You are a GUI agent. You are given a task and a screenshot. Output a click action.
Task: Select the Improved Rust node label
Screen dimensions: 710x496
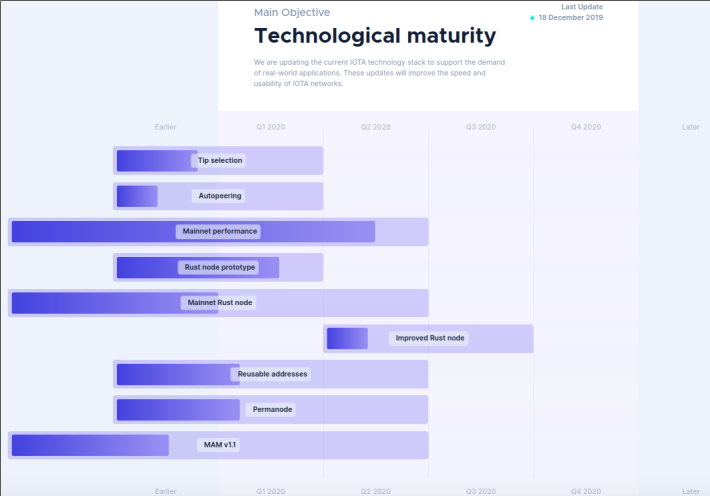click(430, 338)
